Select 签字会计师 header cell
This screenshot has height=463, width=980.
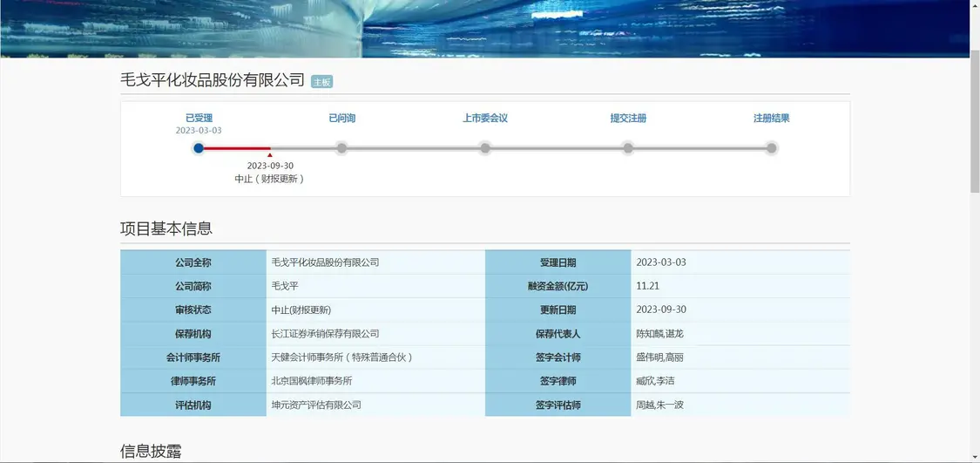pyautogui.click(x=558, y=357)
